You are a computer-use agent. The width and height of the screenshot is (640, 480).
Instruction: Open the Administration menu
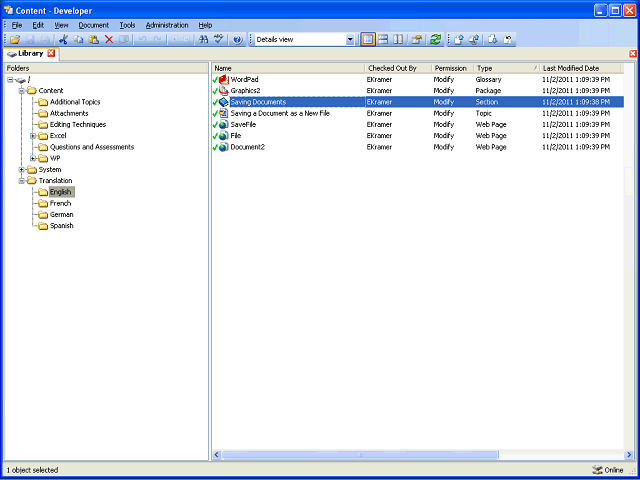point(167,25)
